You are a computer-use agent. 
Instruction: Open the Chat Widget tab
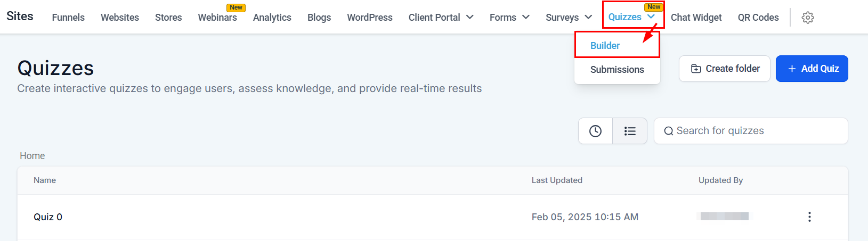point(696,18)
